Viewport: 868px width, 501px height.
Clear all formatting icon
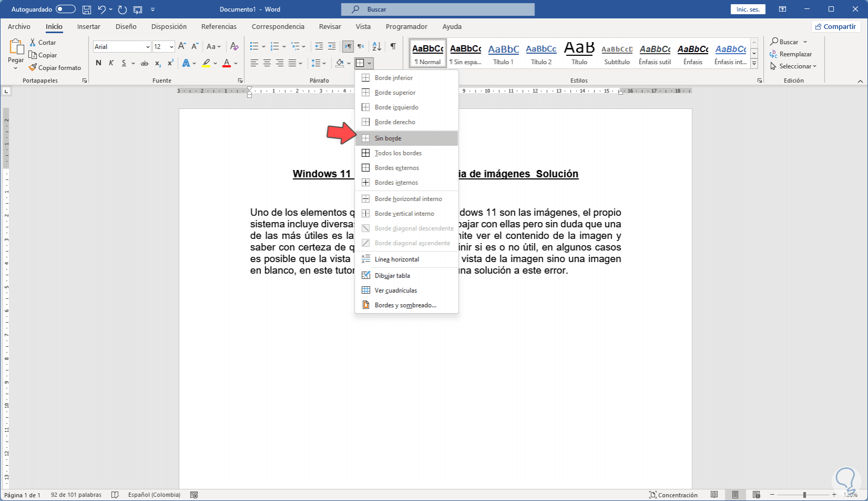click(x=235, y=46)
